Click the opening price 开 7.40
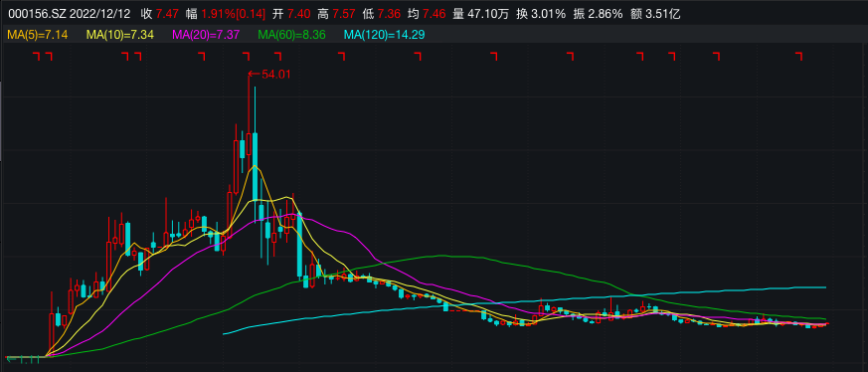Viewport: 868px width, 372px height. 291,14
